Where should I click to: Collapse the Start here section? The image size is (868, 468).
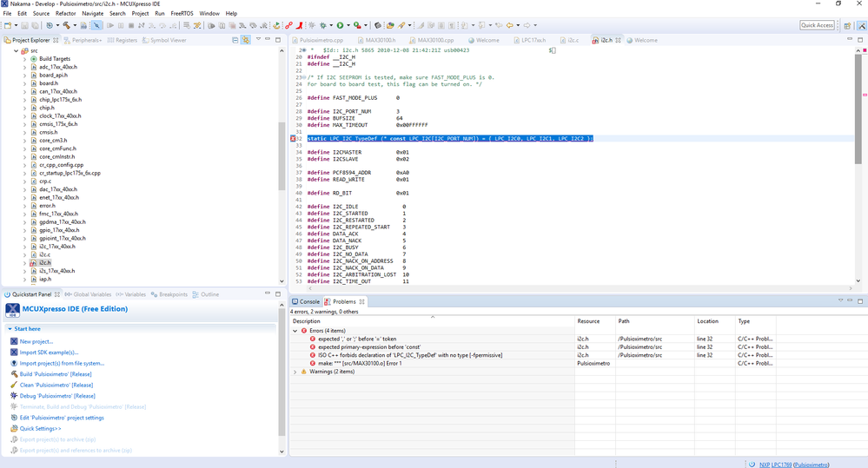click(10, 329)
